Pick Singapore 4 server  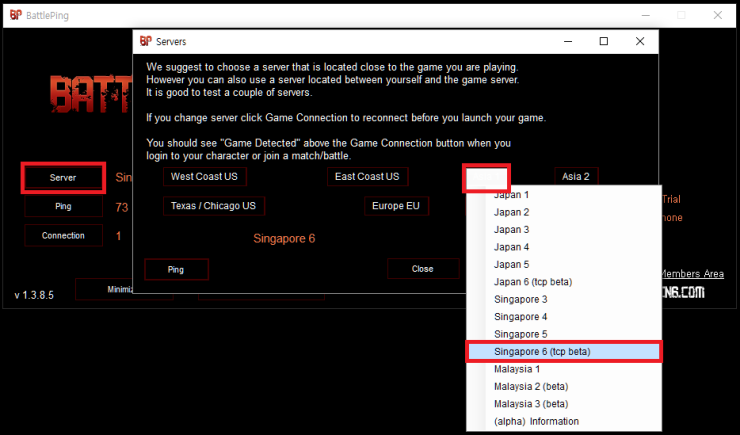[563, 317]
